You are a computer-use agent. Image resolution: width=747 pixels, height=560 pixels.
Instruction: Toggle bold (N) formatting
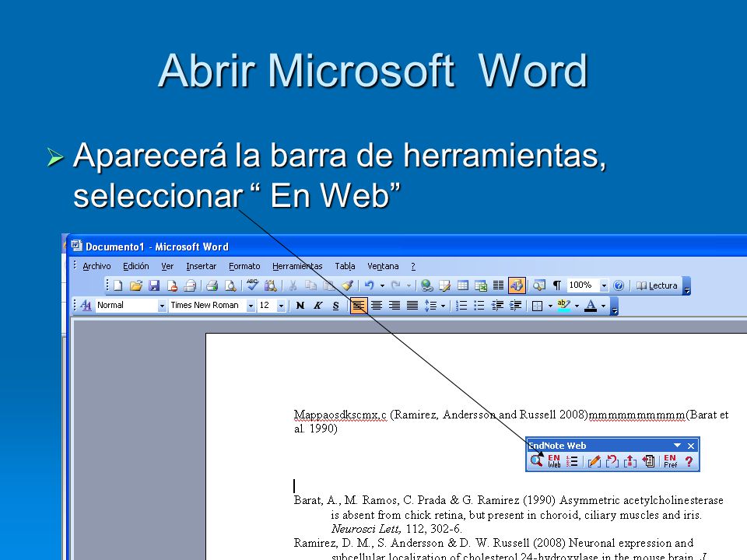(x=300, y=305)
